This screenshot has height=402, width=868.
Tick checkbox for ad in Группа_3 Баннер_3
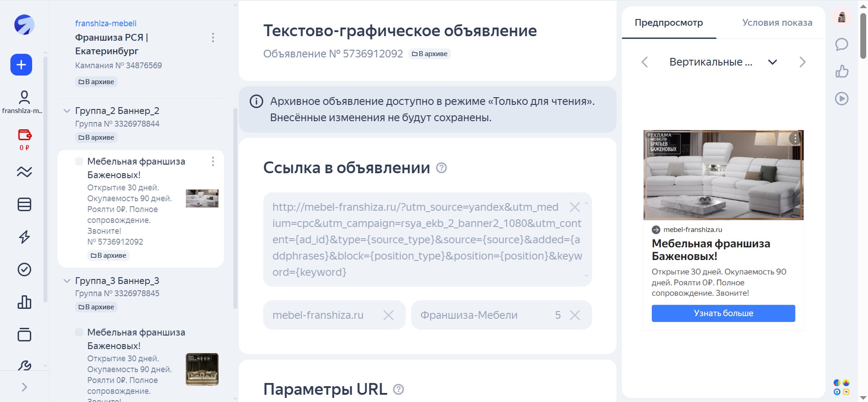pyautogui.click(x=79, y=332)
